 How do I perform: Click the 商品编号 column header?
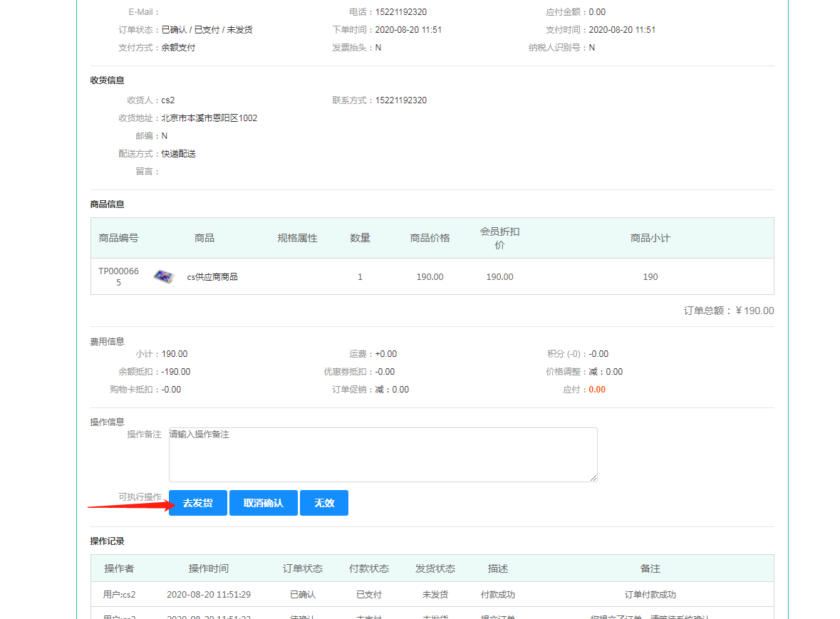(x=118, y=238)
